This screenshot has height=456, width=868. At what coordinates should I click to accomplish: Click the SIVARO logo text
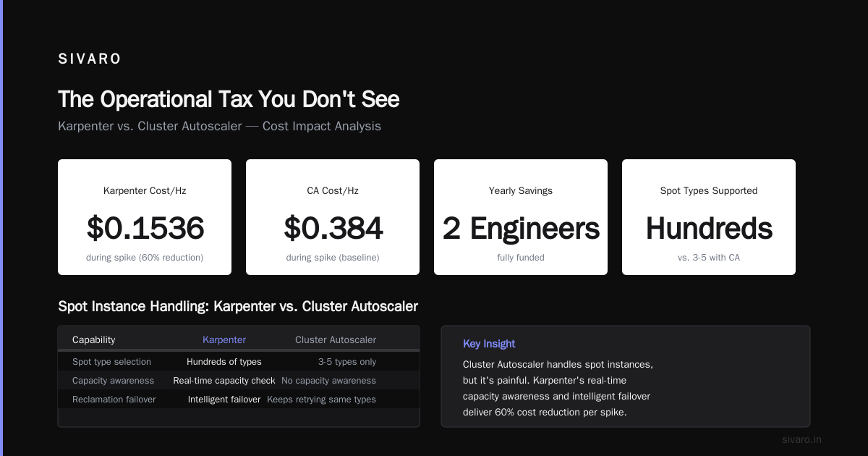(x=90, y=59)
